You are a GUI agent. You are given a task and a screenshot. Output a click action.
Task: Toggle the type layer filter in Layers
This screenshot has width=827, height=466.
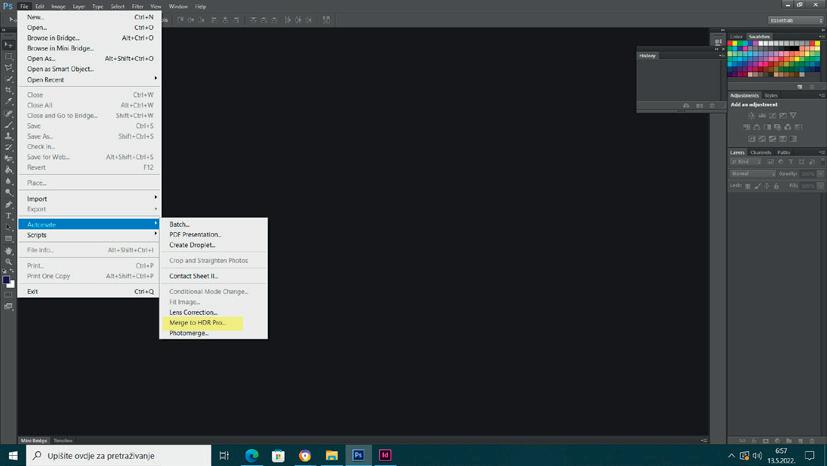click(x=791, y=162)
